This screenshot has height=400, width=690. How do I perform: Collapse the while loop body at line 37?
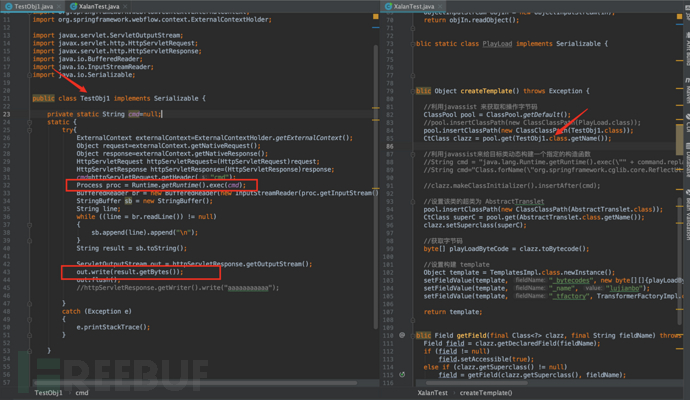click(29, 225)
